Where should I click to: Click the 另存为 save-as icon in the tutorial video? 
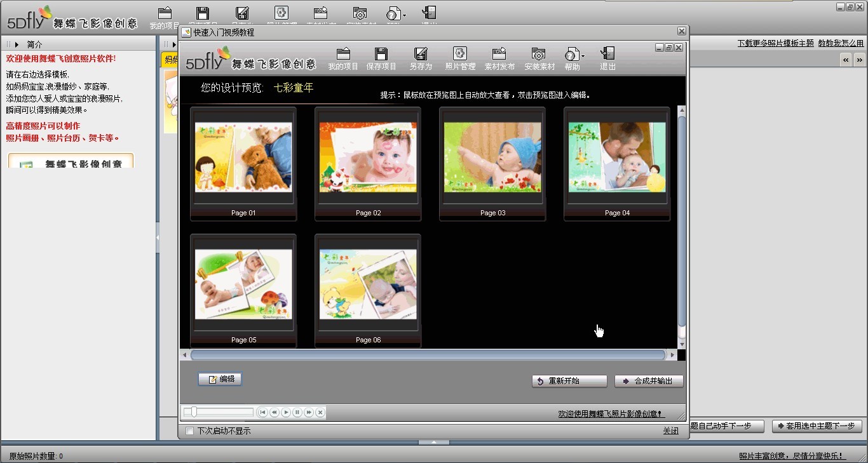420,58
